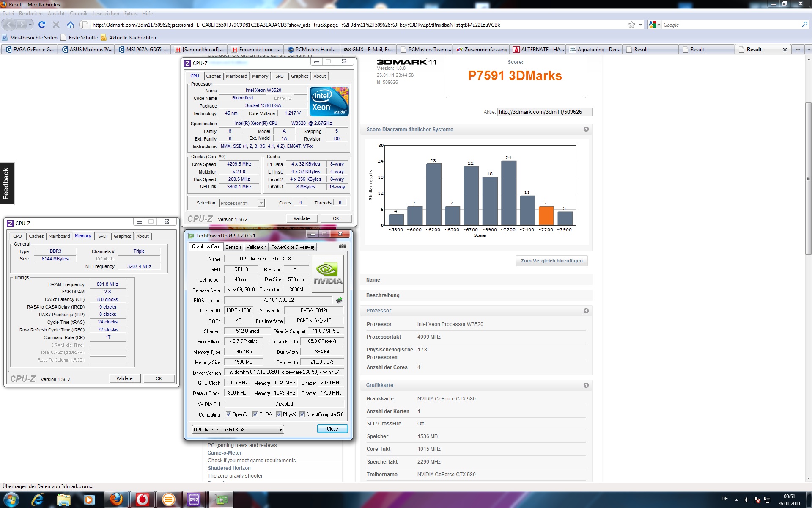
Task: Switch to CPU-Z via taskbar icon
Action: (x=194, y=500)
